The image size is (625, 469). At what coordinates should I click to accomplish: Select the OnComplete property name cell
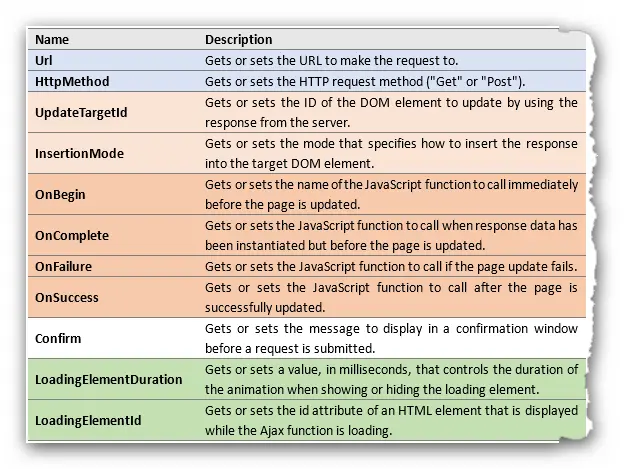click(71, 237)
